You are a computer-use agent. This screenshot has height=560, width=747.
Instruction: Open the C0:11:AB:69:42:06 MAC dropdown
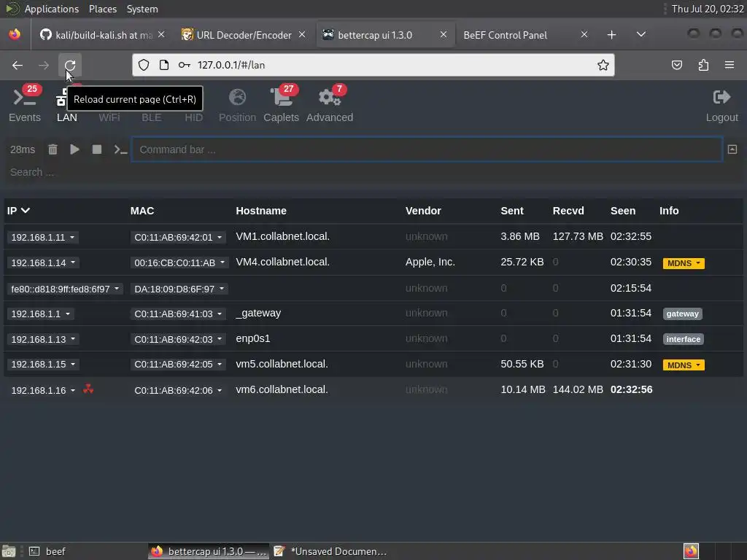178,391
